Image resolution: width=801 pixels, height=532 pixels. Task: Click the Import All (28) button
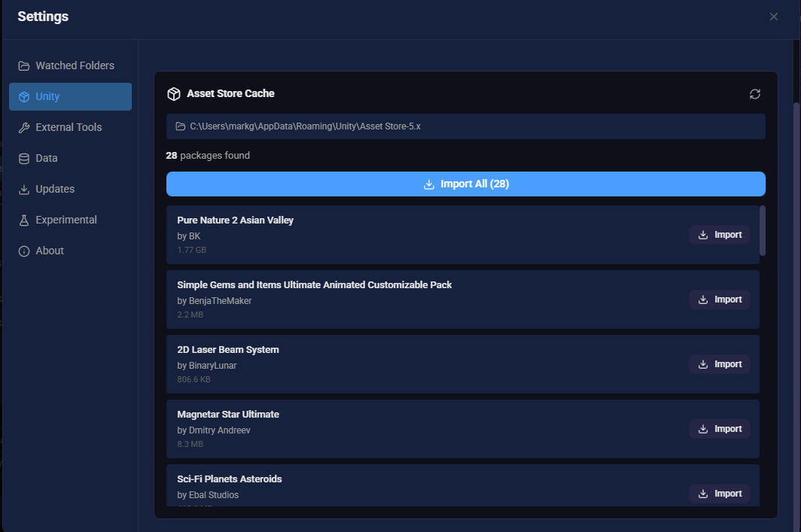click(465, 184)
